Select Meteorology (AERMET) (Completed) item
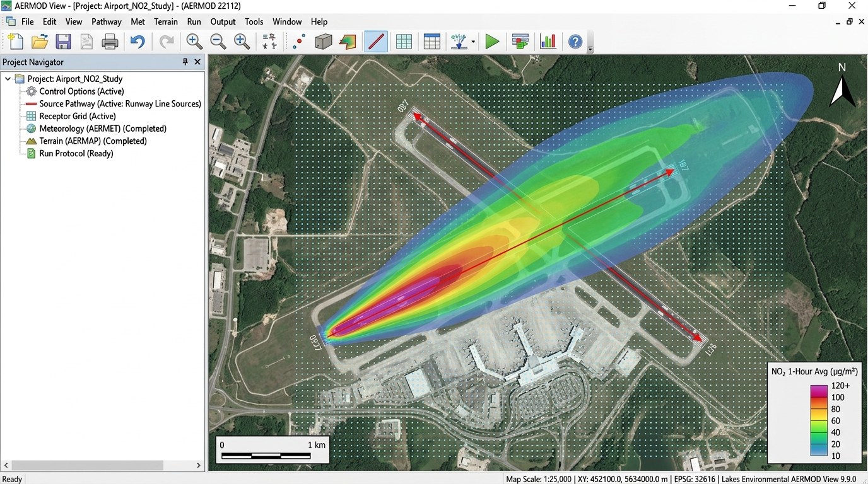Image resolution: width=868 pixels, height=484 pixels. tap(97, 129)
